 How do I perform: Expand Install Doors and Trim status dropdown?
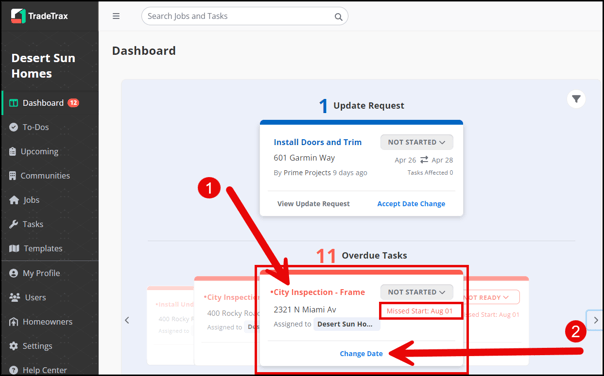click(x=416, y=142)
